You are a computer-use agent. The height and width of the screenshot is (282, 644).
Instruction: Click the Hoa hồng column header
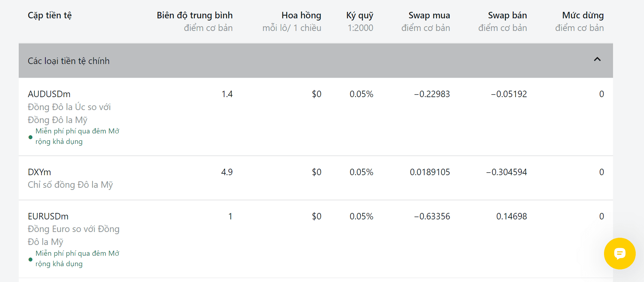pos(301,15)
